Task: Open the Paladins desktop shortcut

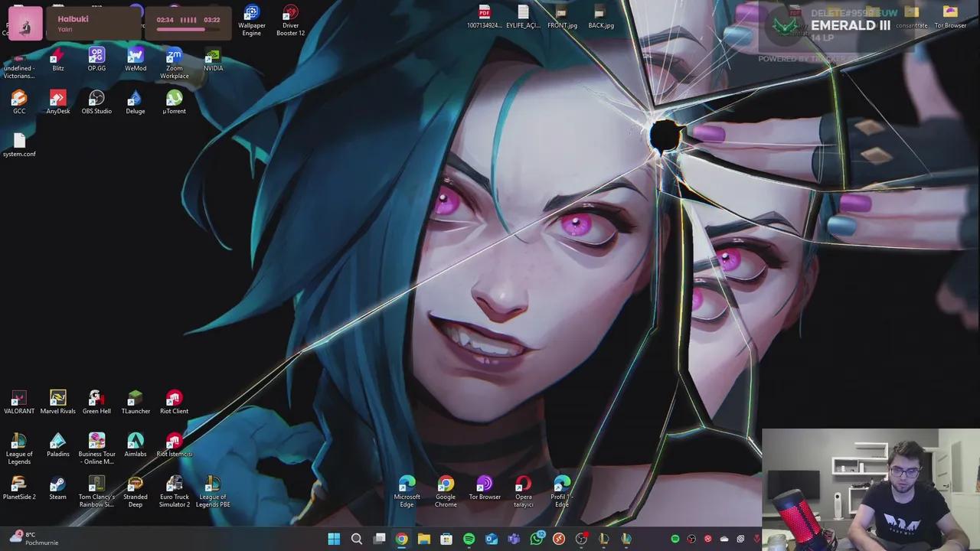Action: 58,445
